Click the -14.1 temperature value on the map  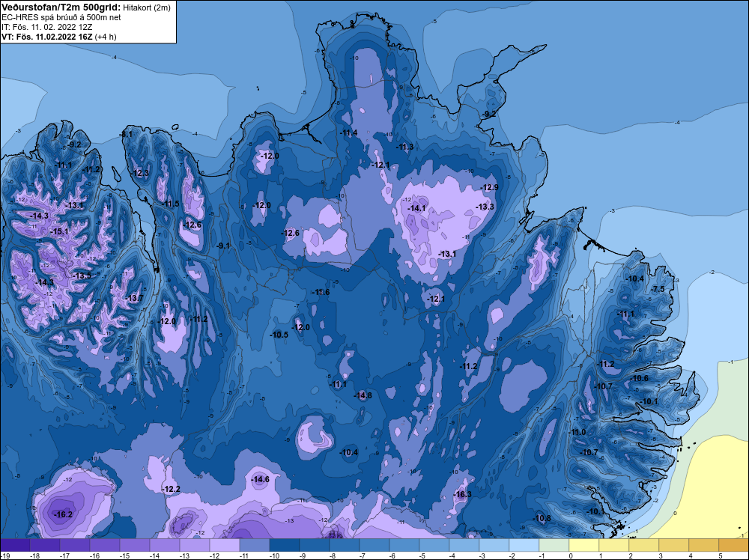click(416, 209)
